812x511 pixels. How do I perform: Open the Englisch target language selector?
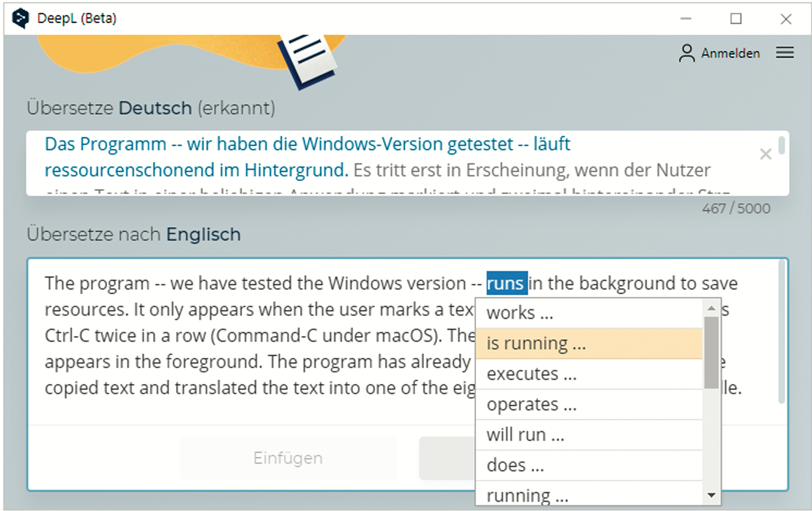203,234
